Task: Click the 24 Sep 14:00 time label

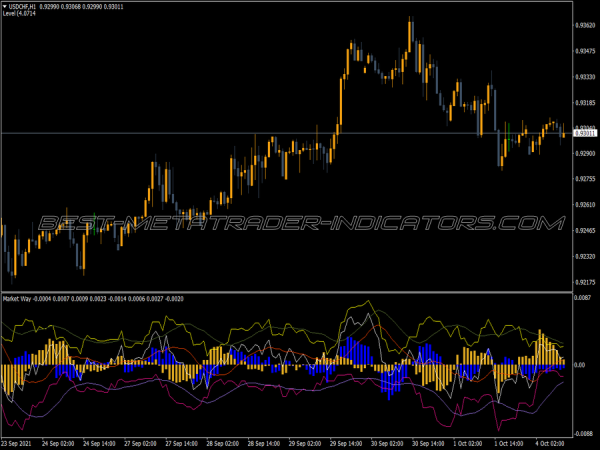Action: point(99,443)
